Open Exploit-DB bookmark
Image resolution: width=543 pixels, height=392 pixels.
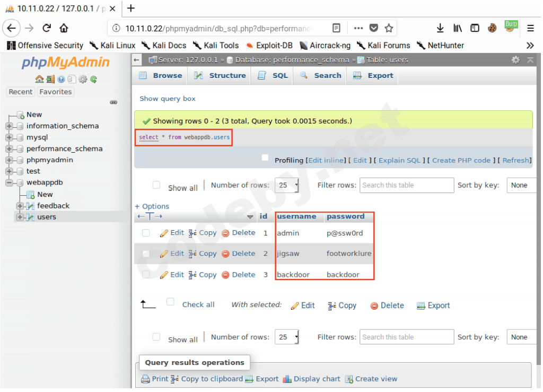(x=269, y=46)
